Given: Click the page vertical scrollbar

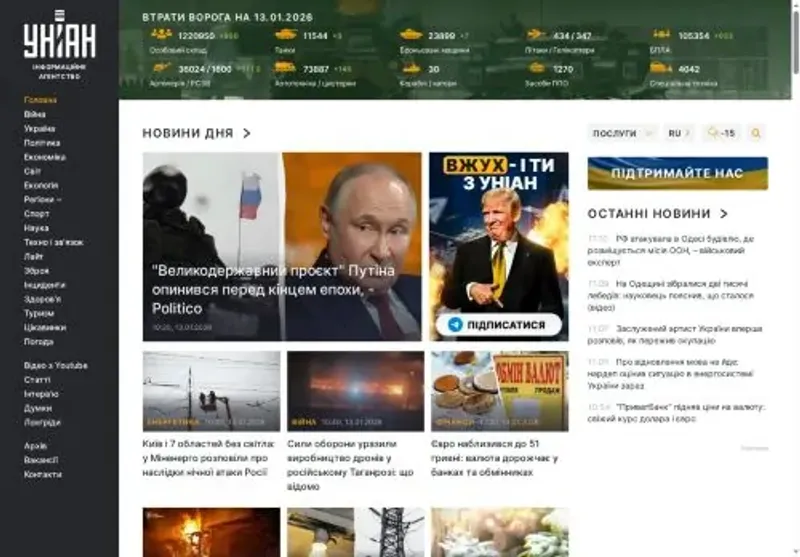Looking at the screenshot, I should click(795, 43).
